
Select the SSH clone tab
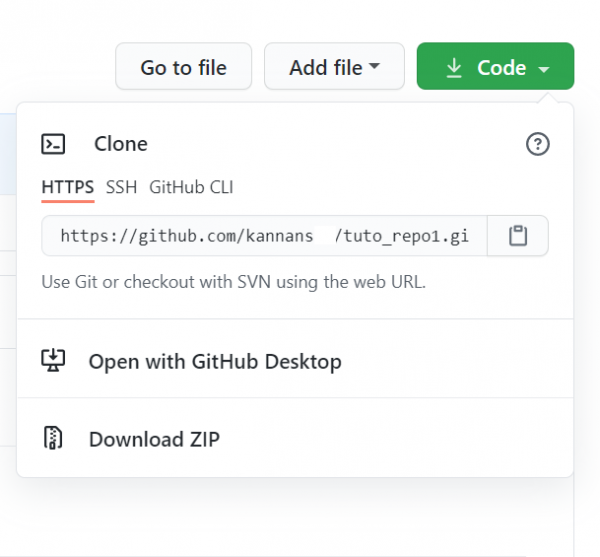click(x=122, y=187)
